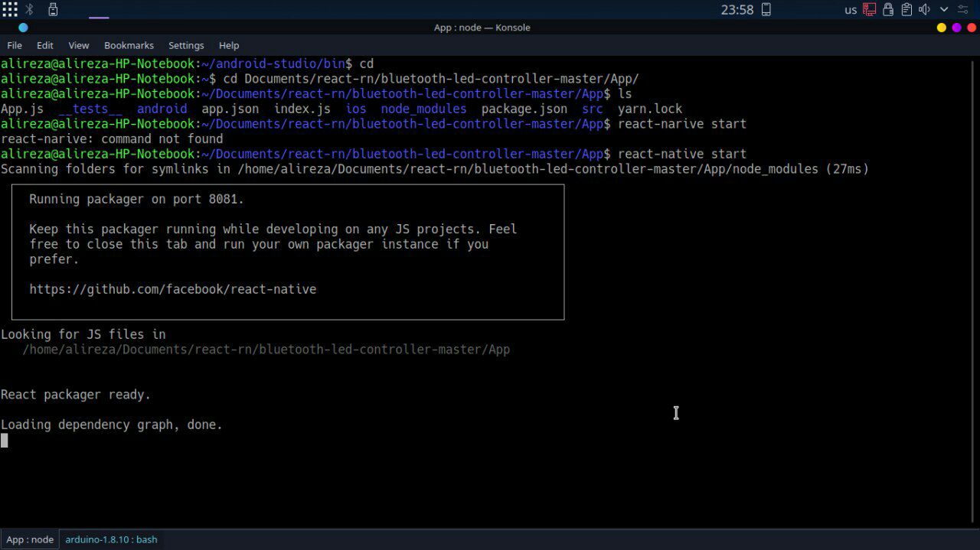980x550 pixels.
Task: Open the View menu
Action: [x=79, y=45]
